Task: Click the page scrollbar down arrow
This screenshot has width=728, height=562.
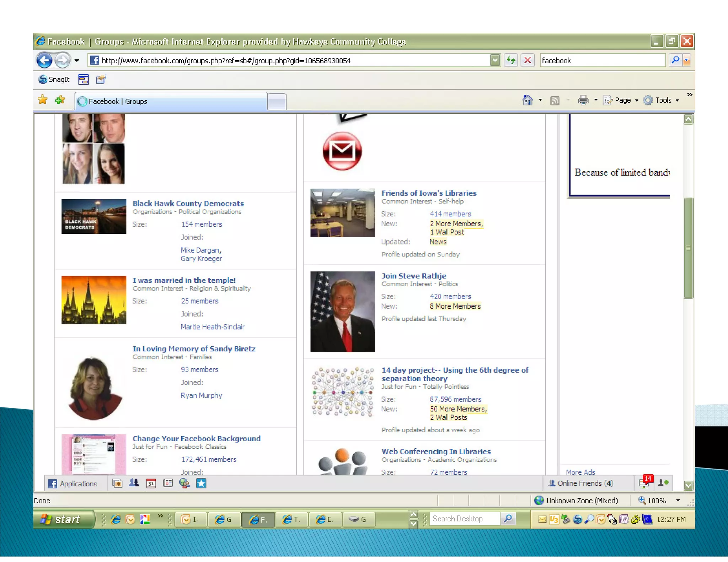Action: [688, 485]
